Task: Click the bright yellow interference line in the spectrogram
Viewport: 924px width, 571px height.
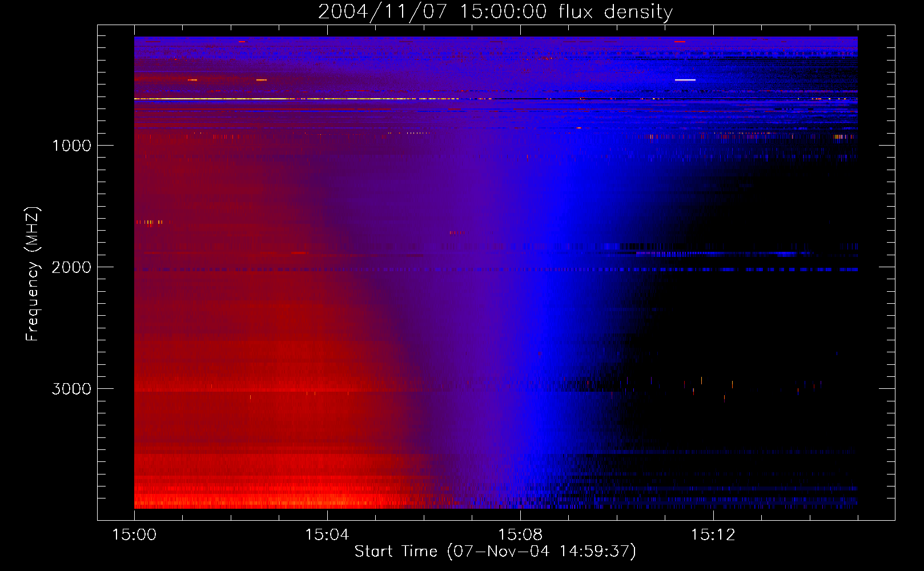Action: [x=297, y=99]
